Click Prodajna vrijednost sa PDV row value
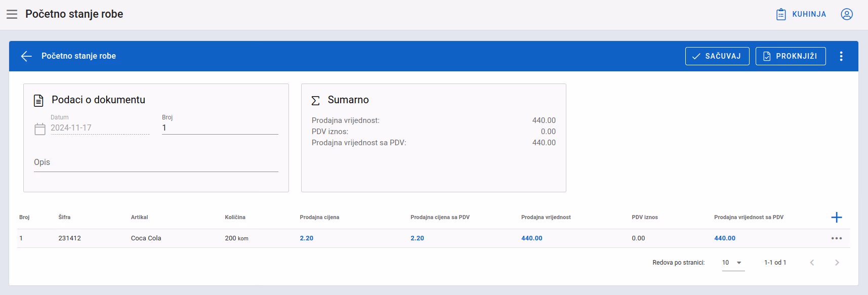868x295 pixels. coord(725,238)
